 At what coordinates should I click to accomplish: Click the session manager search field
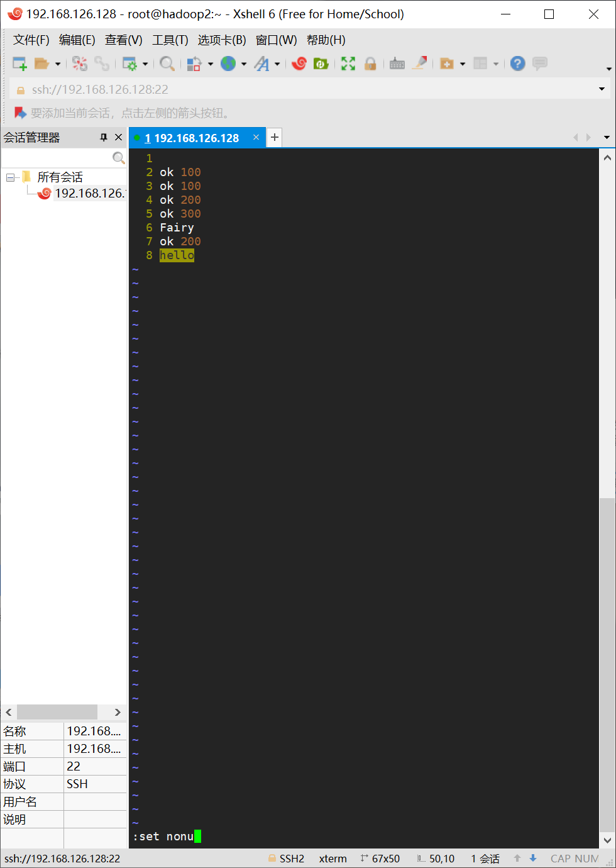tap(57, 158)
